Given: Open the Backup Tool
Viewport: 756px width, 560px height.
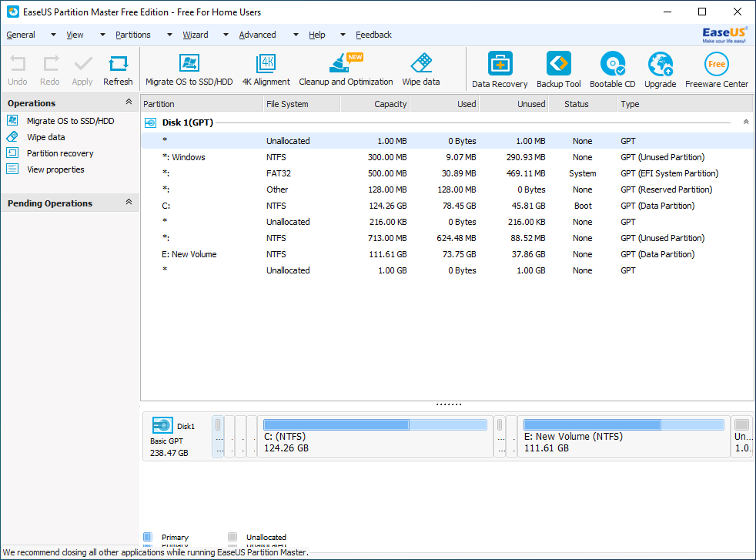Looking at the screenshot, I should (558, 65).
